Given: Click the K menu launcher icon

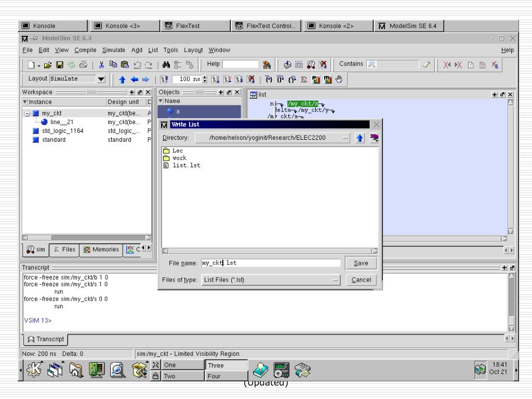Looking at the screenshot, I should 34,369.
